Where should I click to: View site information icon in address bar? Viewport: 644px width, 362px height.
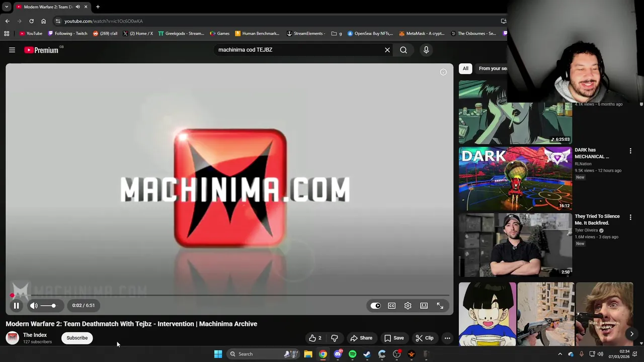[x=58, y=21]
